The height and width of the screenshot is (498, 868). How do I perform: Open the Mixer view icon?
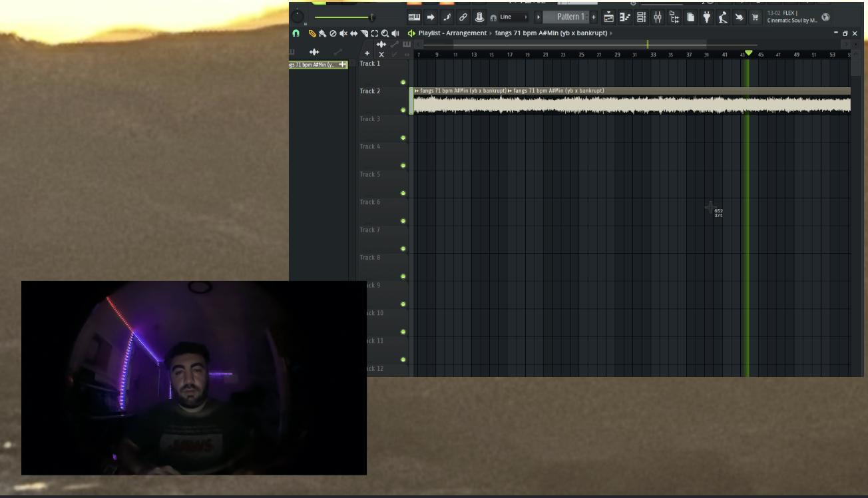click(x=658, y=17)
